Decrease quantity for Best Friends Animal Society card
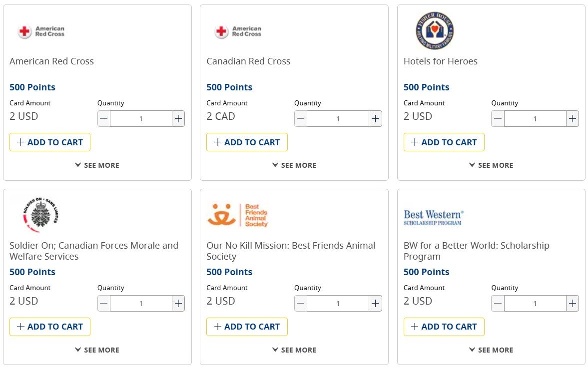This screenshot has height=367, width=588. [x=300, y=303]
